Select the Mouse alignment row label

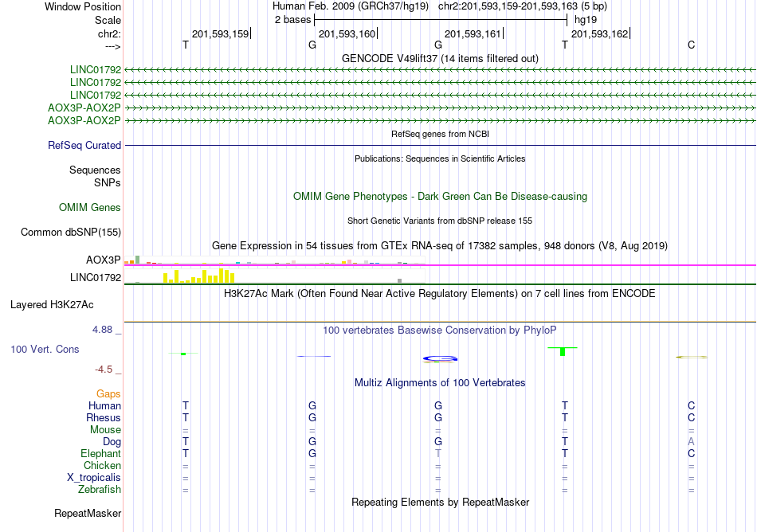pyautogui.click(x=105, y=430)
